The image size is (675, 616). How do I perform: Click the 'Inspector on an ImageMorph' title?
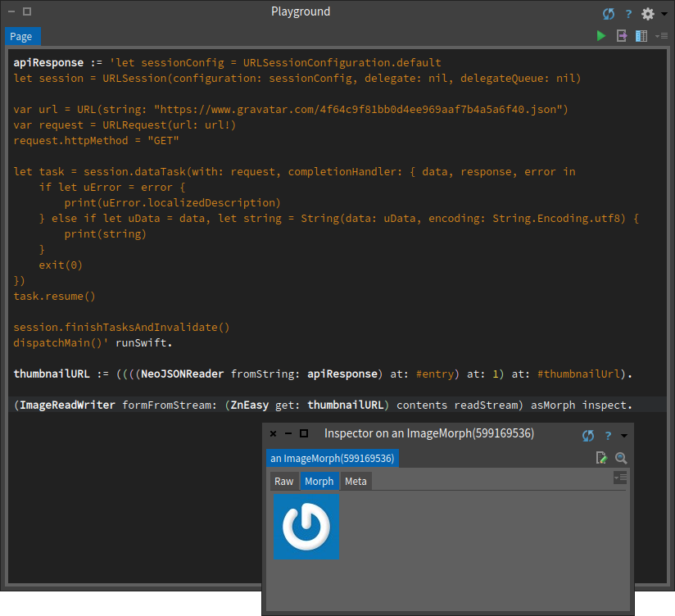(x=428, y=433)
